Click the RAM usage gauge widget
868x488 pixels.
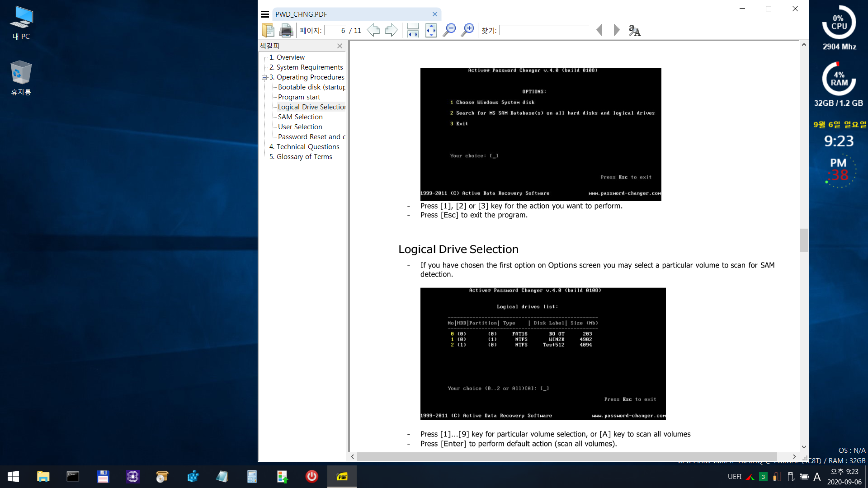[x=839, y=79]
